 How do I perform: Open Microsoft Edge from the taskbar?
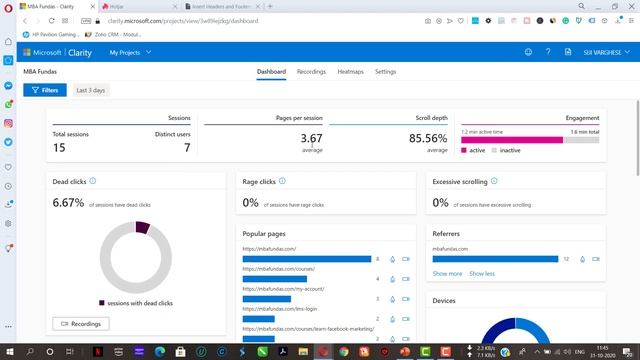pyautogui.click(x=160, y=351)
